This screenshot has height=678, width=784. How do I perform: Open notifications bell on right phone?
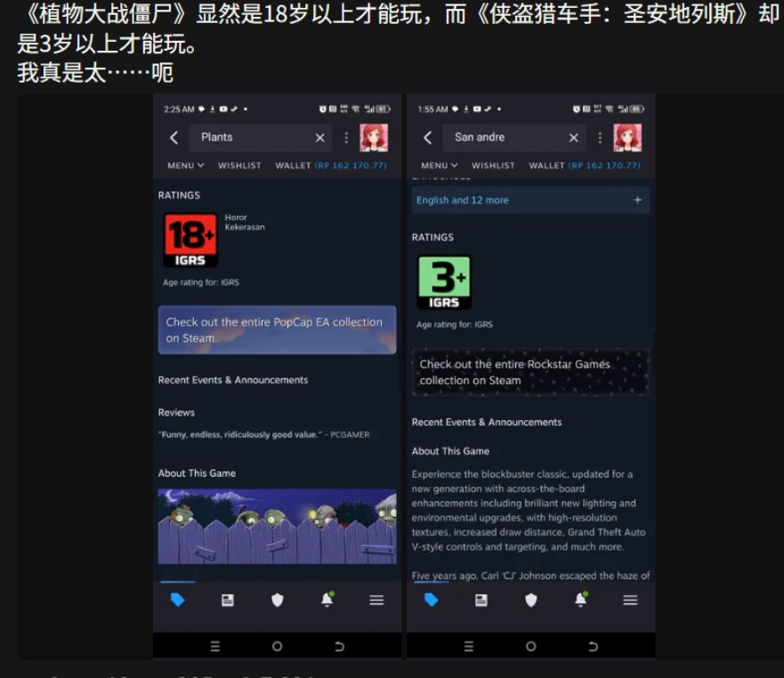580,599
